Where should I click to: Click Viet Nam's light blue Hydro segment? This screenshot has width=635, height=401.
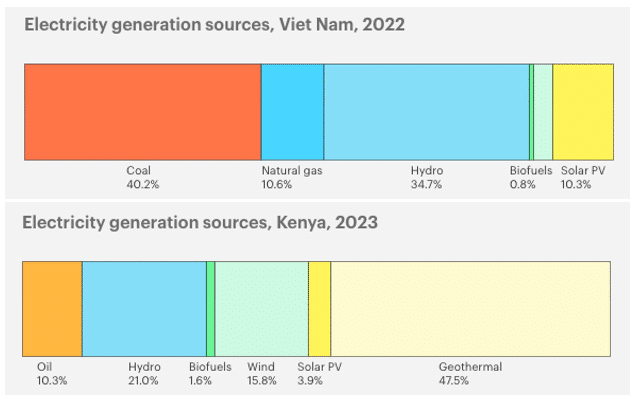point(426,111)
